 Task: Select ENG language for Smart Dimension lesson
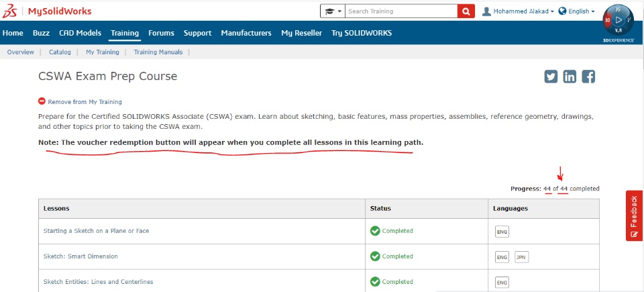[x=502, y=258]
